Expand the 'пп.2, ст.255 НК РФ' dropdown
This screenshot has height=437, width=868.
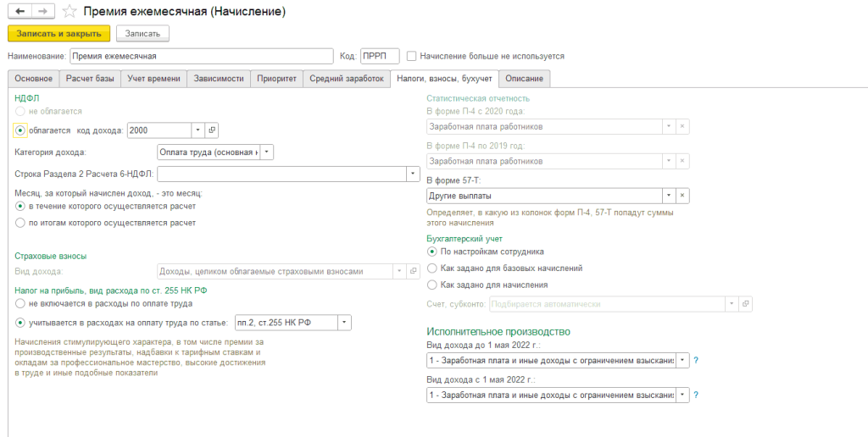tap(343, 323)
